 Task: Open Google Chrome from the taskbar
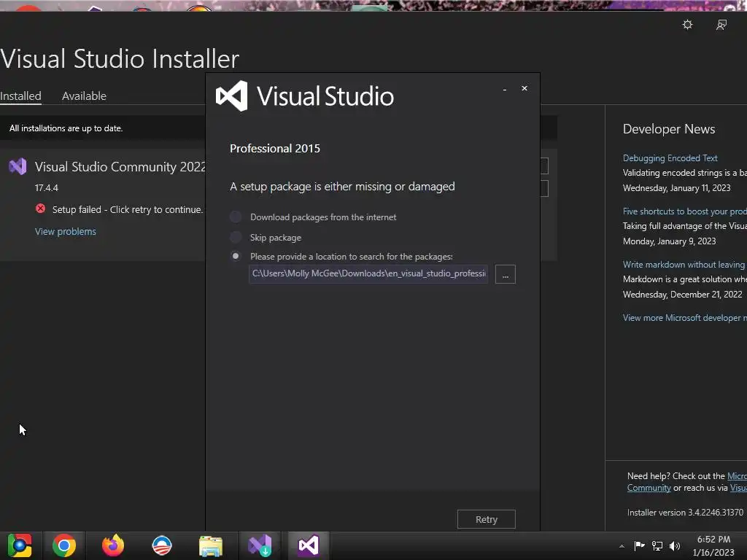pyautogui.click(x=64, y=545)
